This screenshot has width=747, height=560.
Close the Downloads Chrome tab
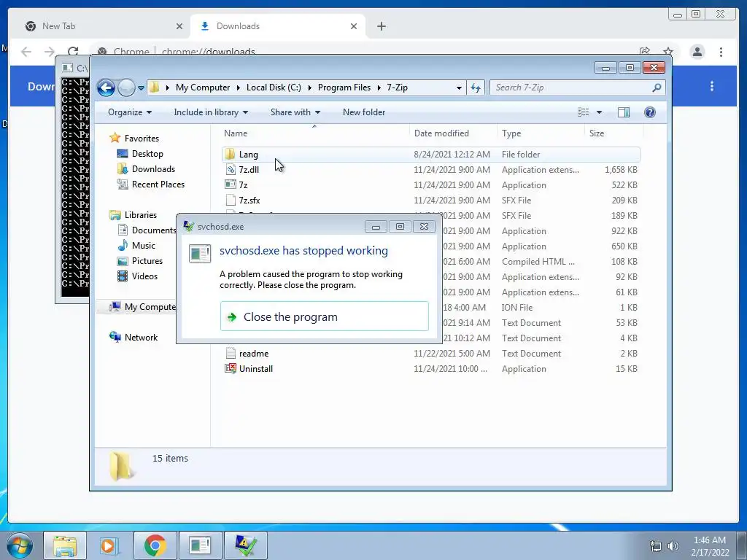pos(354,26)
